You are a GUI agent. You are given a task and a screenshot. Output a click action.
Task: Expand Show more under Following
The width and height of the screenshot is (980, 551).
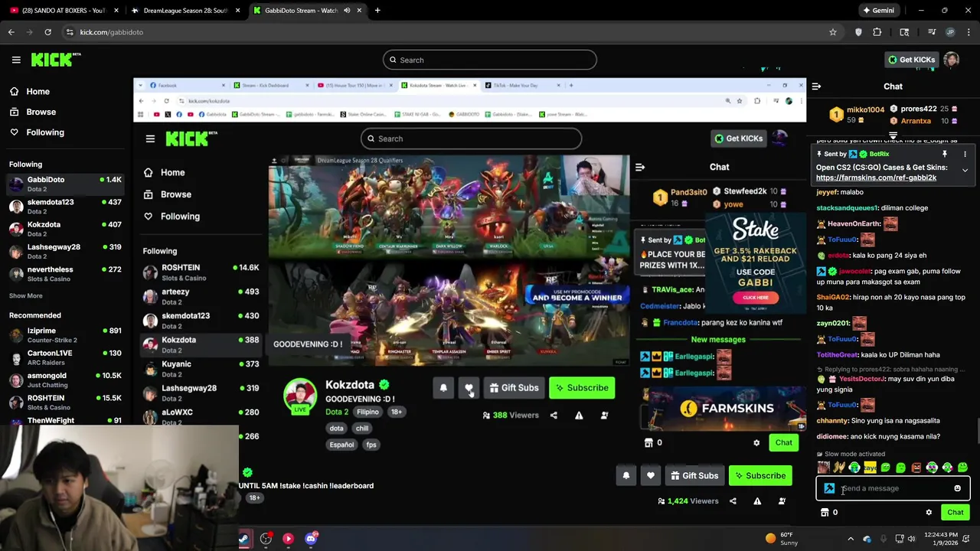coord(25,295)
